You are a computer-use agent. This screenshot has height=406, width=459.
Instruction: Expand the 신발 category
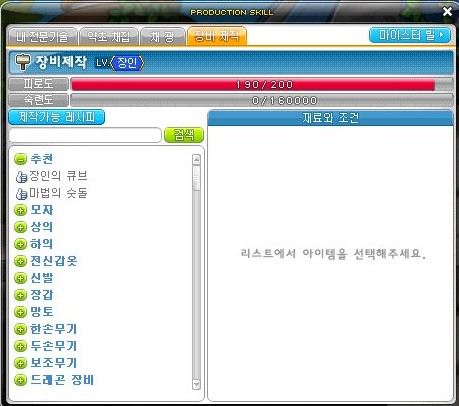tap(20, 278)
